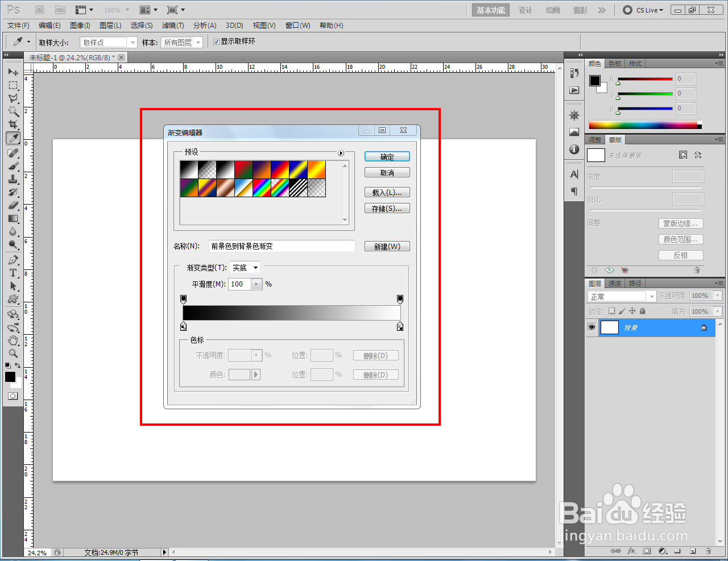Image resolution: width=728 pixels, height=561 pixels.
Task: Select the Rectangular Marquee tool
Action: (13, 85)
